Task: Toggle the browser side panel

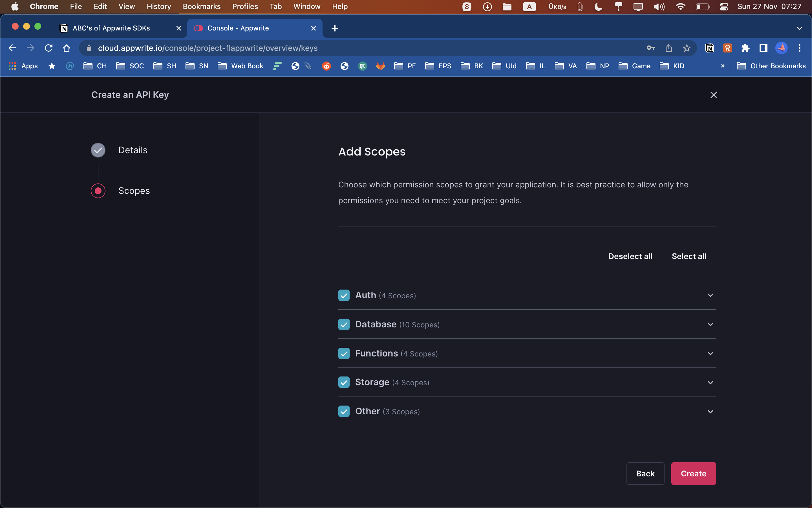Action: pos(763,48)
